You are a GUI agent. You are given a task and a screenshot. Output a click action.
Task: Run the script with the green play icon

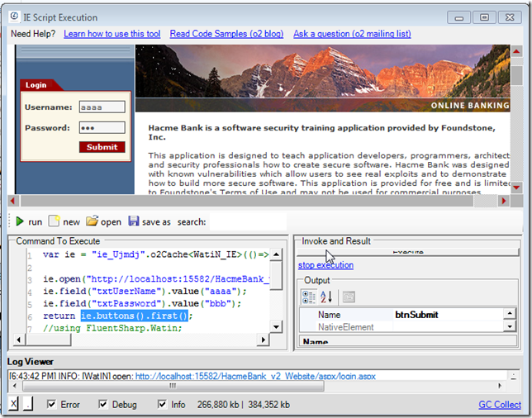pyautogui.click(x=19, y=221)
